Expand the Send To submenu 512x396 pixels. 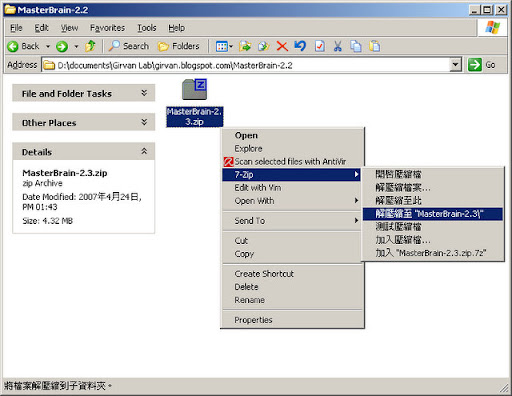pyautogui.click(x=292, y=221)
